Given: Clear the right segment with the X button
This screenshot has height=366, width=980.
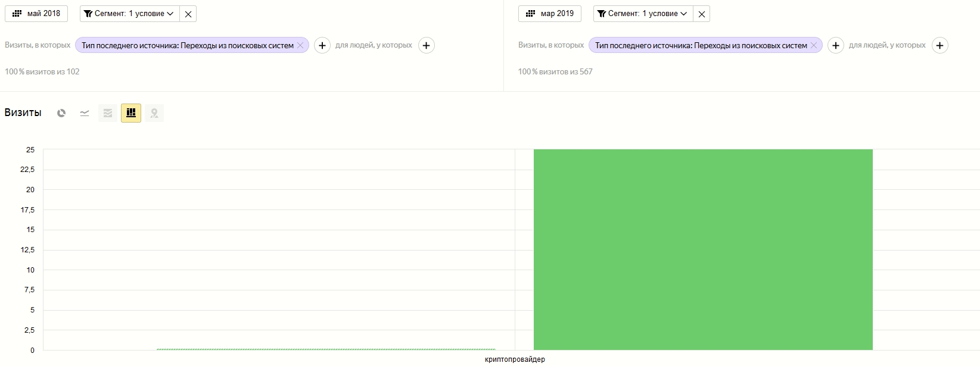Looking at the screenshot, I should [x=702, y=14].
